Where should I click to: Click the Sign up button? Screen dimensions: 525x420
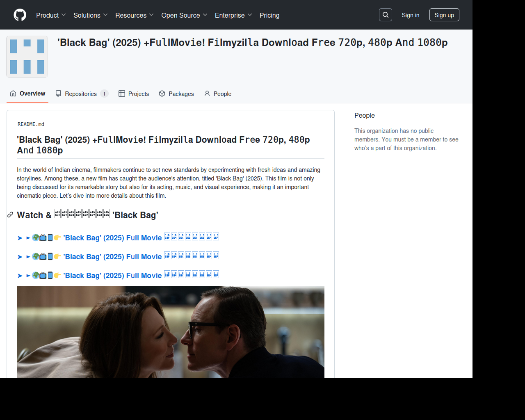(x=444, y=15)
